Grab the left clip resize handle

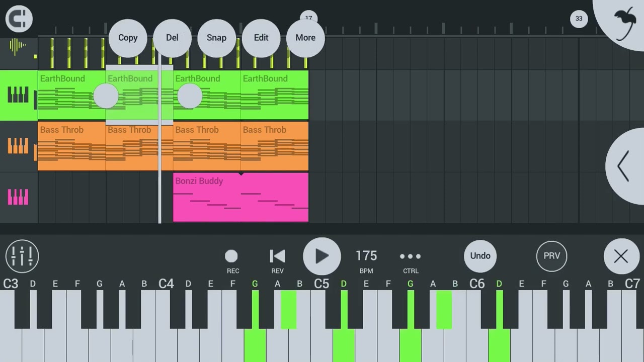pos(106,96)
